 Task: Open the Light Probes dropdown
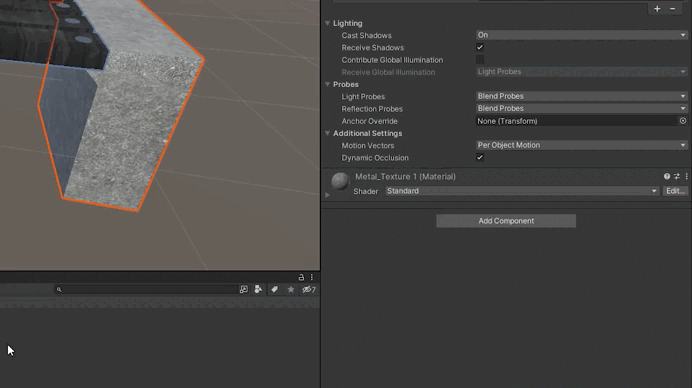point(581,96)
